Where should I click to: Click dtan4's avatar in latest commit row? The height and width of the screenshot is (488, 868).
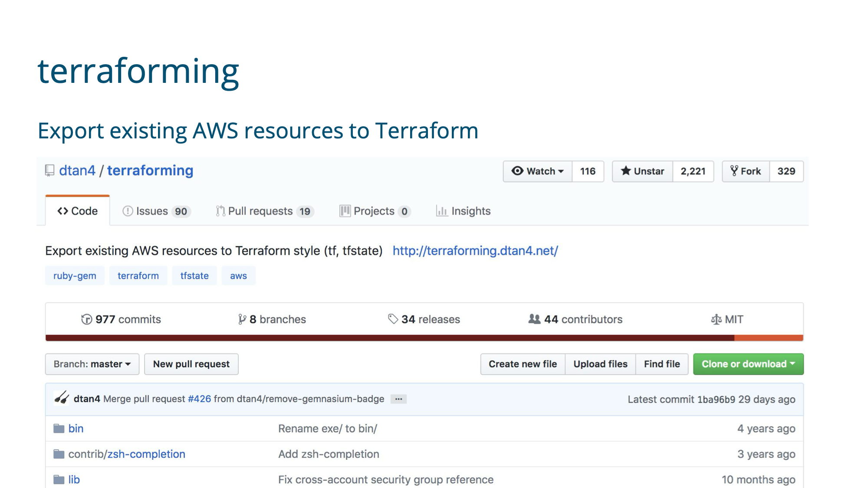[x=62, y=398]
